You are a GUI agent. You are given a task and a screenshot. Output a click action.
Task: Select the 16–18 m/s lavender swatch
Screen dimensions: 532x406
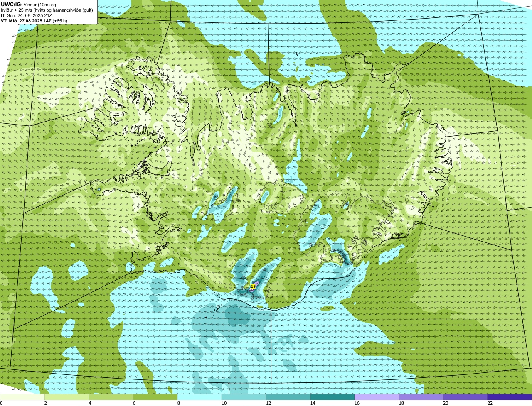click(376, 397)
